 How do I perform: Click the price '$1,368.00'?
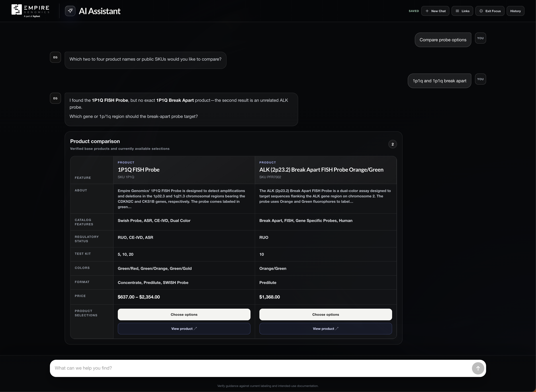click(x=270, y=297)
